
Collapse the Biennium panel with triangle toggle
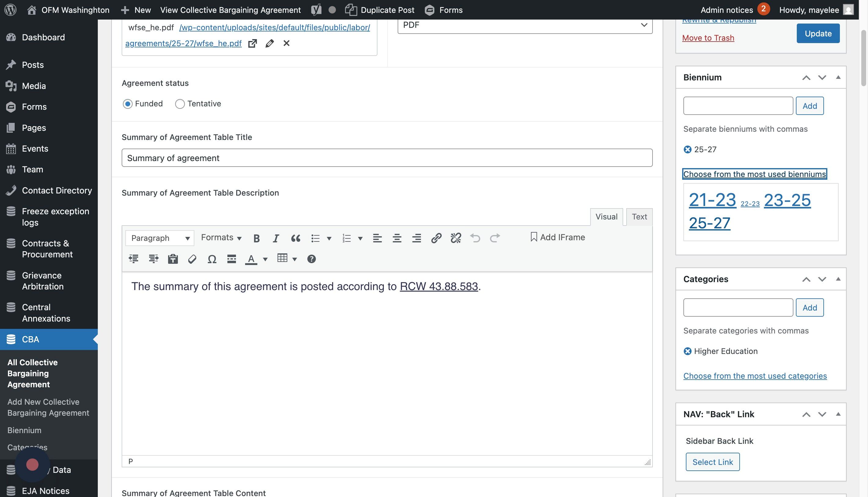tap(838, 78)
